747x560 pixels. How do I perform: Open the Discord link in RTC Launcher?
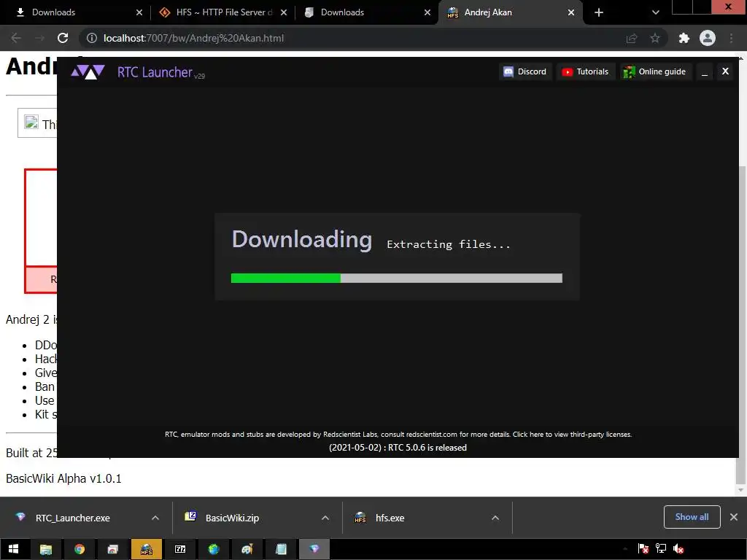pyautogui.click(x=525, y=71)
